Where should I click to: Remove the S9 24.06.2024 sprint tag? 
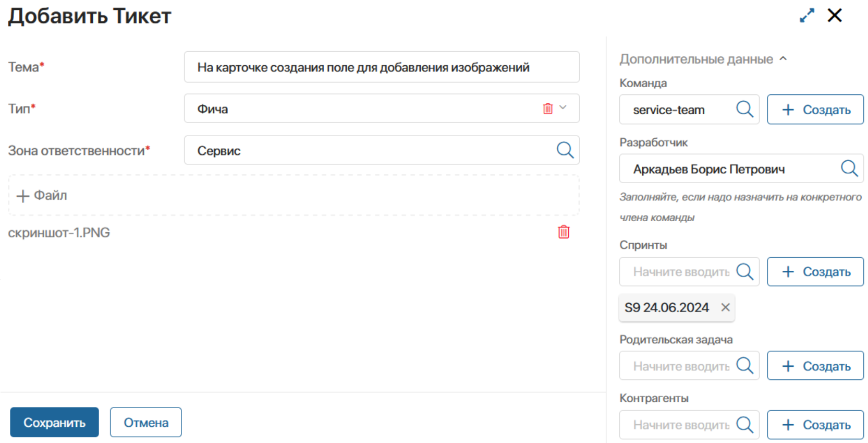[725, 307]
